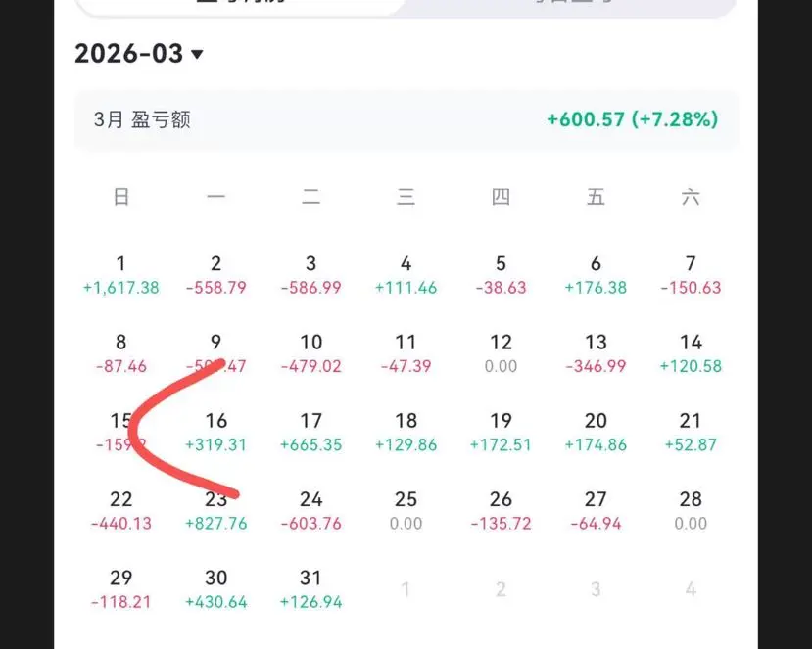Choose day 10 with -479.02
The height and width of the screenshot is (649, 812).
[311, 353]
